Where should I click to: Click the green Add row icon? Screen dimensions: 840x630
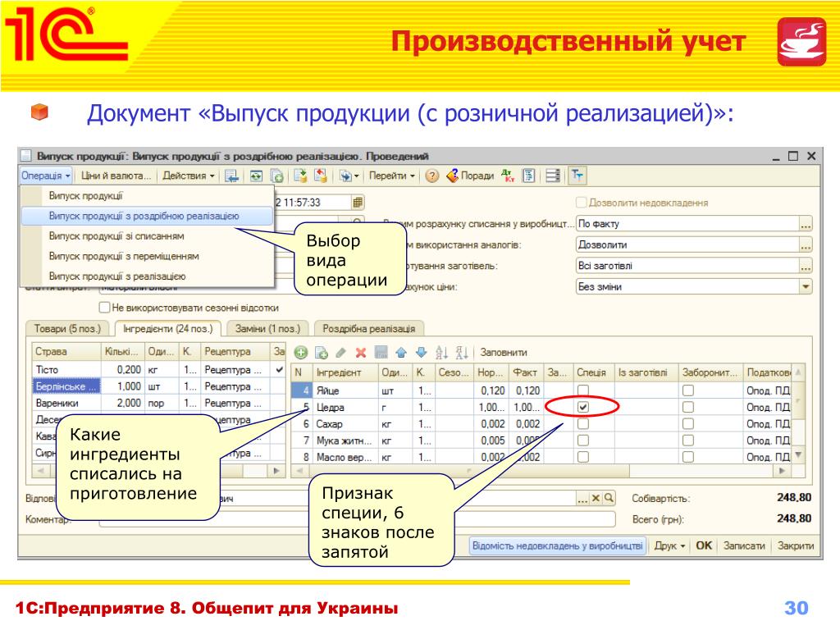(301, 353)
